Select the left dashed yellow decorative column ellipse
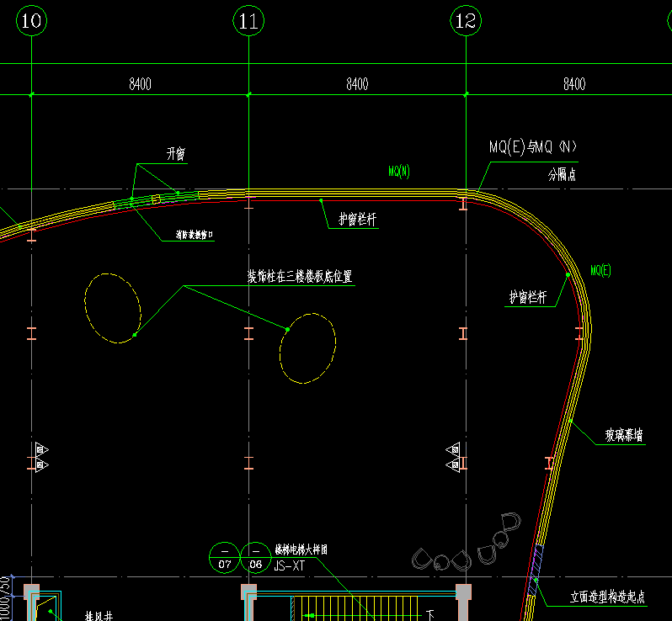Viewport: 672px width, 621px height. point(113,308)
